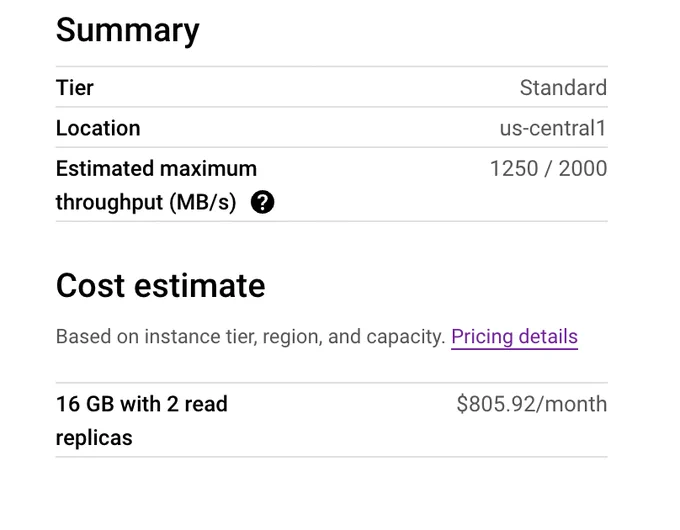
Task: Select the $805.92/month cost value
Action: (532, 404)
